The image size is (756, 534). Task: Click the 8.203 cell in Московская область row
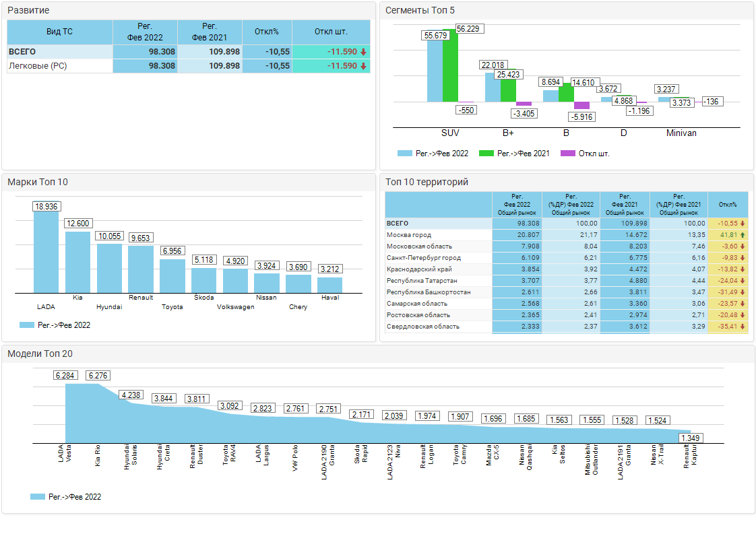click(x=625, y=246)
